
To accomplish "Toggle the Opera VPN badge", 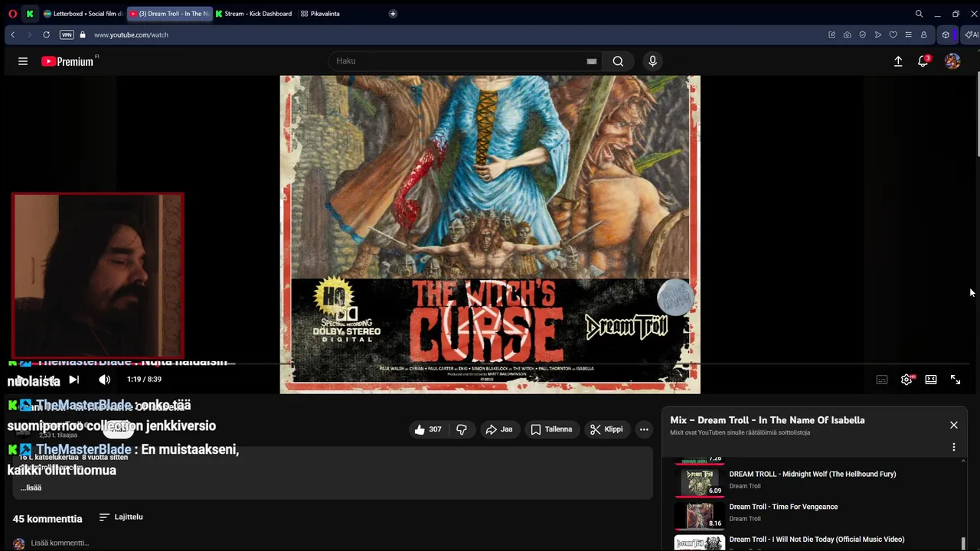I will click(67, 34).
